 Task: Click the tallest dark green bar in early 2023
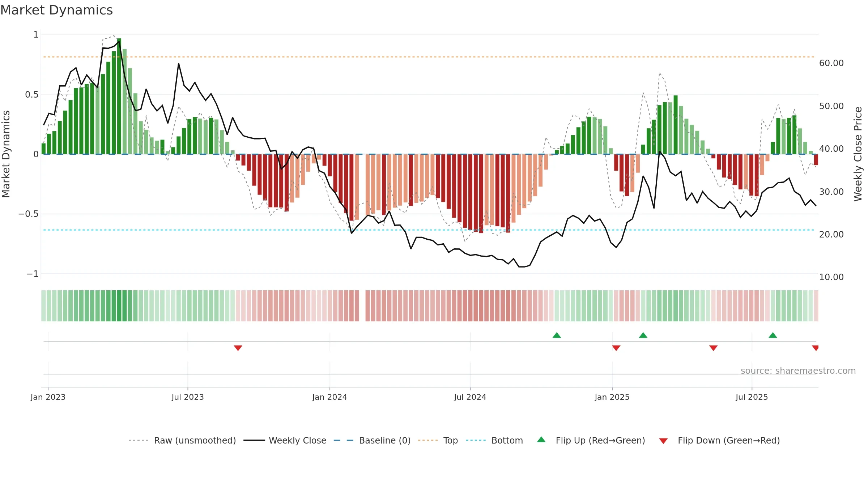click(119, 96)
